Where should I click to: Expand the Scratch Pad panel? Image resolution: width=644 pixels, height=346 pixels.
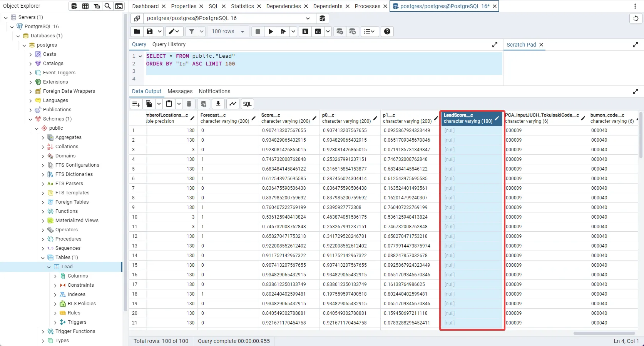tap(635, 45)
